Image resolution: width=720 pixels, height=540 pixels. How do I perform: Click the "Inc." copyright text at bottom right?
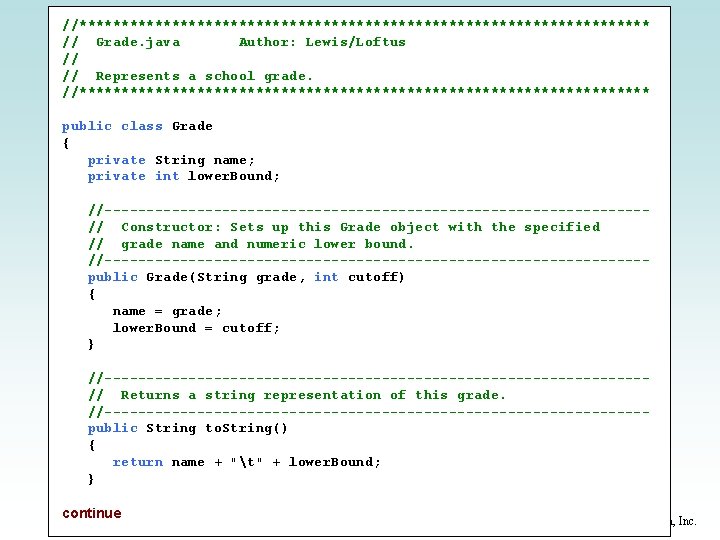tap(687, 521)
